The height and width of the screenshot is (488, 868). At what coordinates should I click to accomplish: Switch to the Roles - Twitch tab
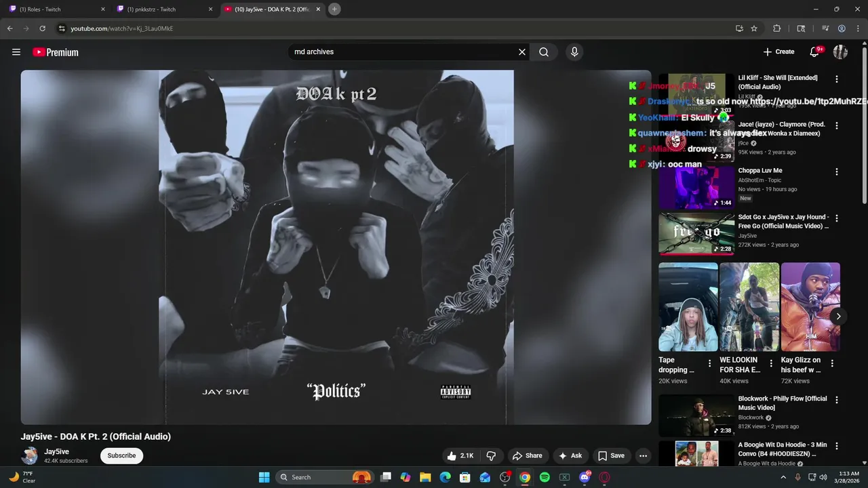click(x=54, y=9)
